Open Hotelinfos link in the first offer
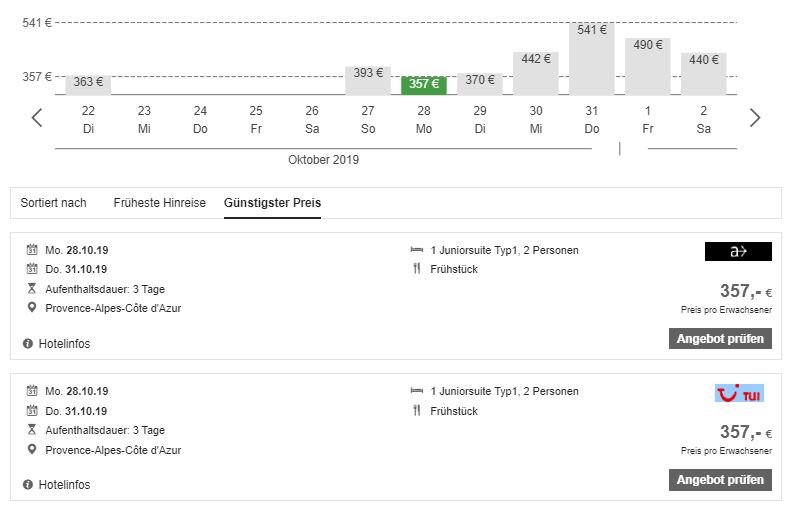 pos(64,344)
